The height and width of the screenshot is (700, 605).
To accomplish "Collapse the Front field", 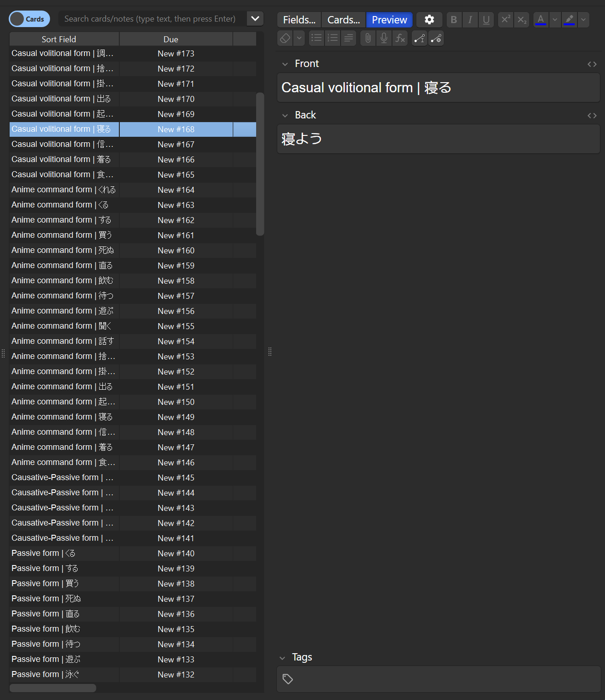I will click(x=285, y=64).
